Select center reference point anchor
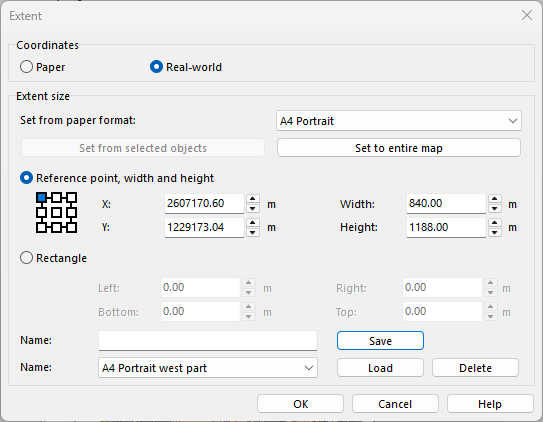Image resolution: width=543 pixels, height=422 pixels. [x=56, y=212]
